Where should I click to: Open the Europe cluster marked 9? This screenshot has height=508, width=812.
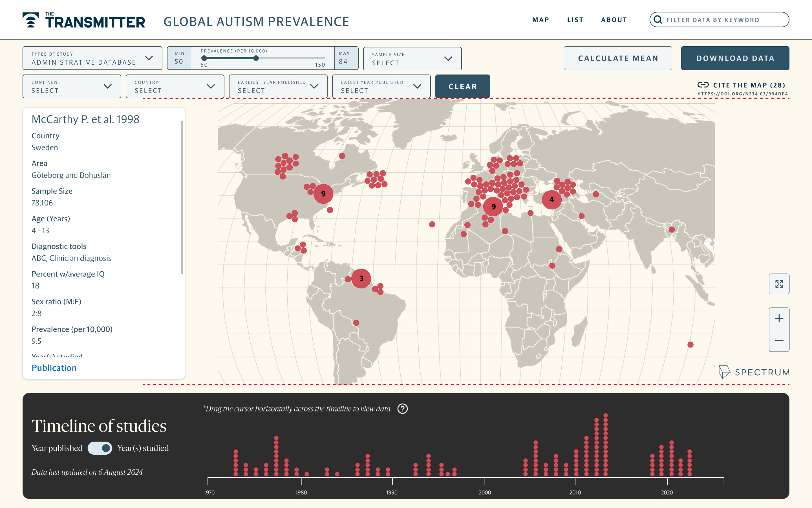pyautogui.click(x=493, y=206)
